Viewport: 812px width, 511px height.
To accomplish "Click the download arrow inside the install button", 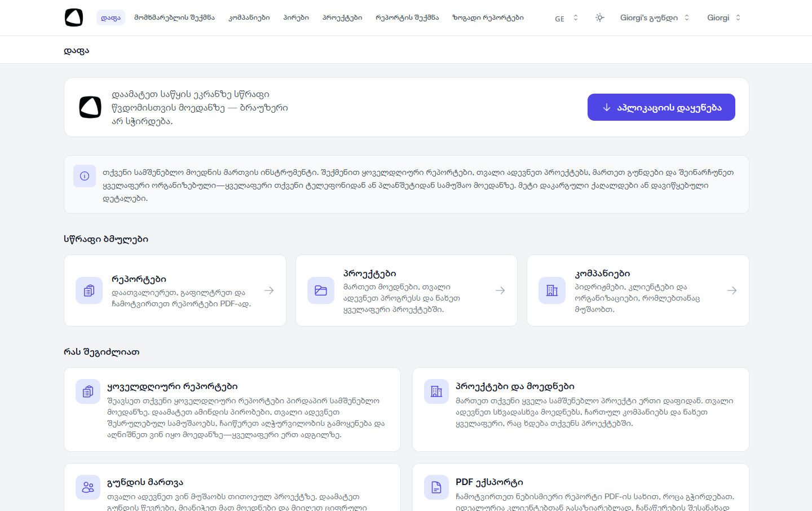I will click(x=607, y=107).
